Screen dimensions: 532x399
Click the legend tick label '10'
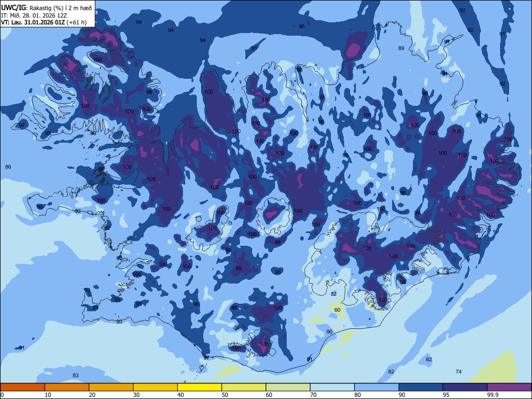coord(48,395)
